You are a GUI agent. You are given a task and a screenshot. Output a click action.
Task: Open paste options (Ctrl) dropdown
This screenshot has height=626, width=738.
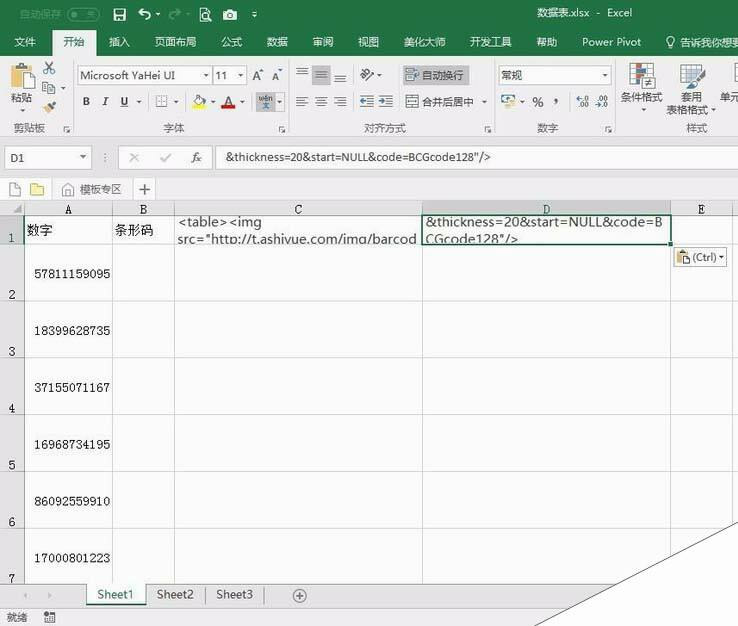pyautogui.click(x=700, y=257)
